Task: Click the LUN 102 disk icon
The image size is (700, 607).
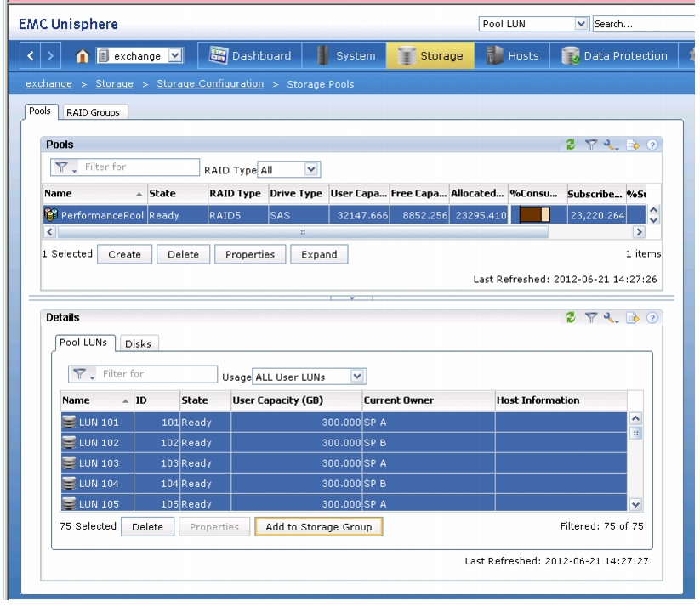Action: tap(69, 442)
